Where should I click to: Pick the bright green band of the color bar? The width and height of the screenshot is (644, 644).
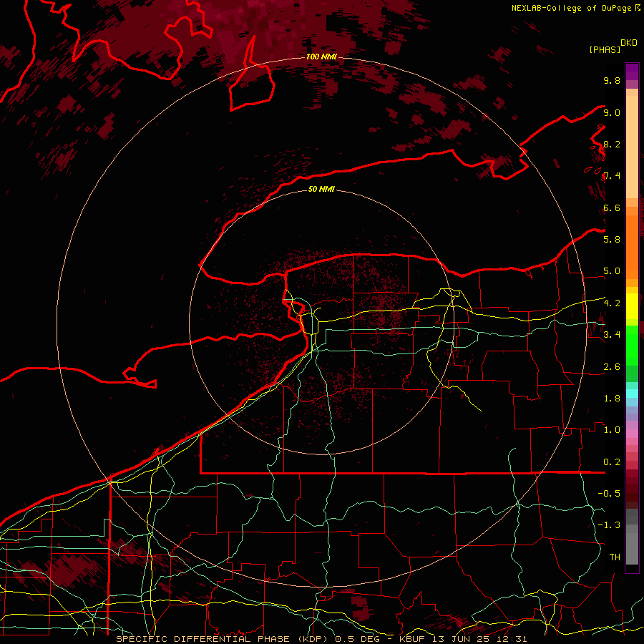[632, 345]
